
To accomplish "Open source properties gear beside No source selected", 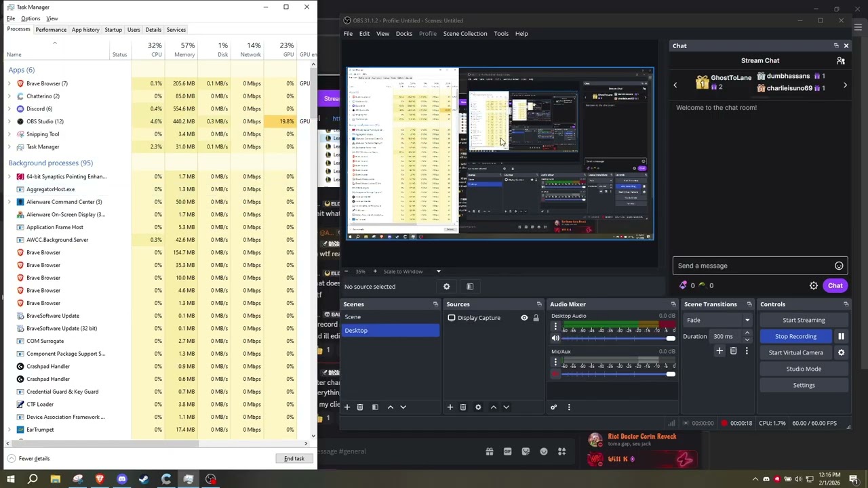I will coord(446,287).
